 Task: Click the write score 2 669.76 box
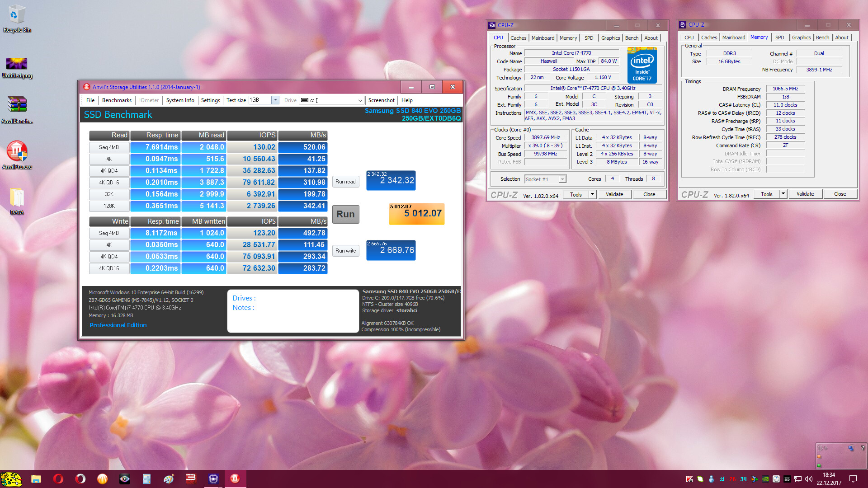tap(391, 250)
